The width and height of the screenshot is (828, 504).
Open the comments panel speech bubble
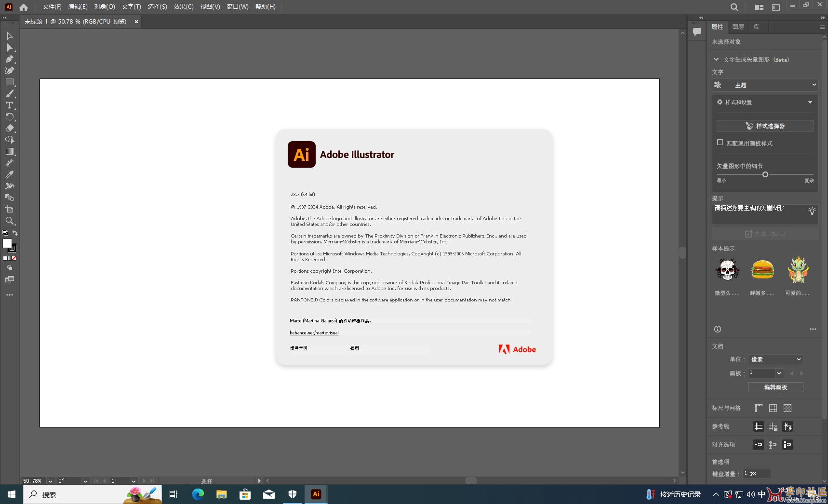(x=697, y=32)
